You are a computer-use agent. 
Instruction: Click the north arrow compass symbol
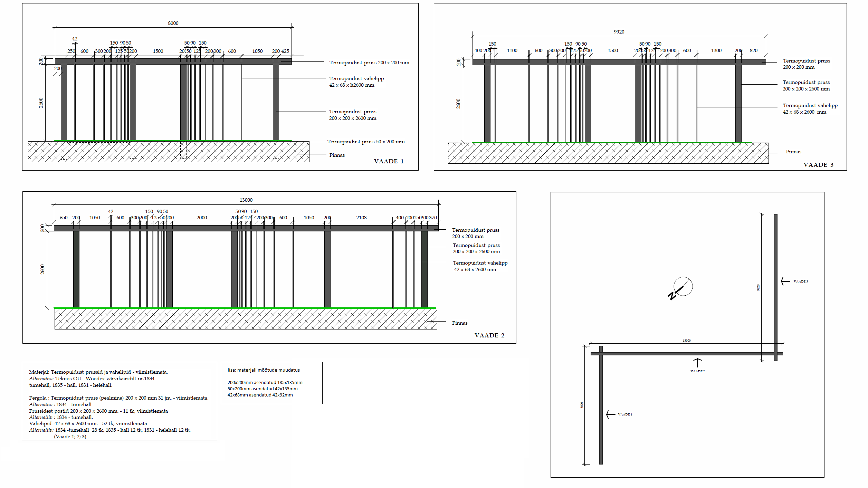tap(682, 287)
